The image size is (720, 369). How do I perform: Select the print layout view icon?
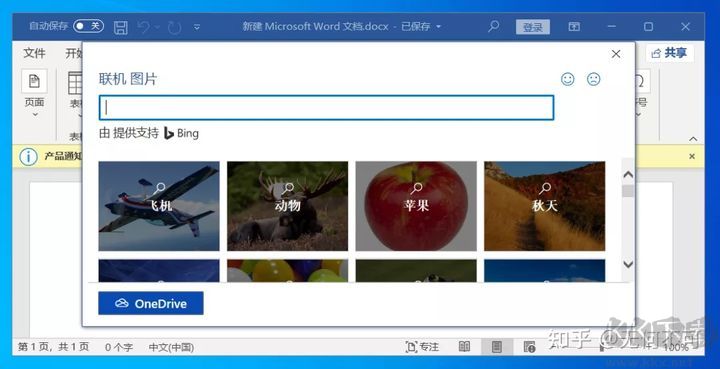point(496,347)
